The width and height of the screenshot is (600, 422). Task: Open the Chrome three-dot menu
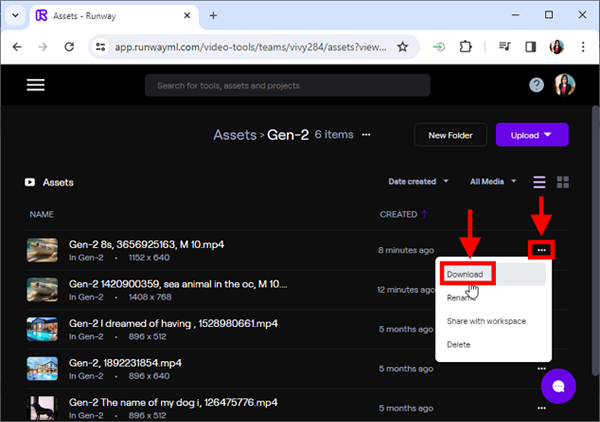(583, 47)
